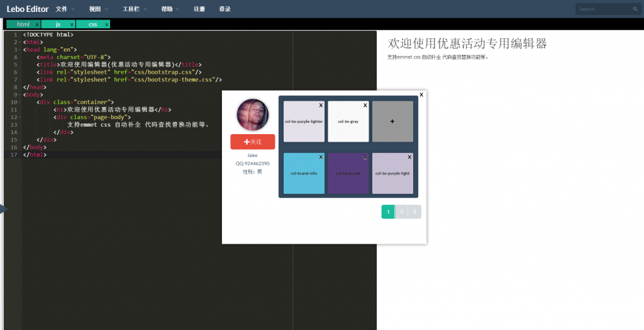The image size is (644, 330).
Task: Delete the col-bs-purple-light tile
Action: pos(409,157)
